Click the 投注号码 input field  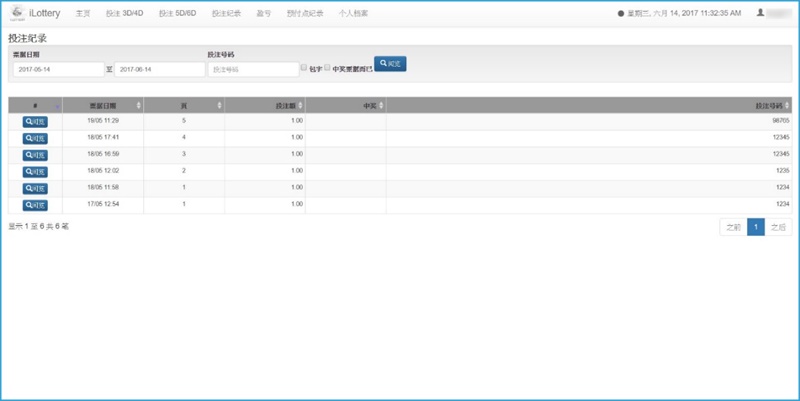pos(253,70)
